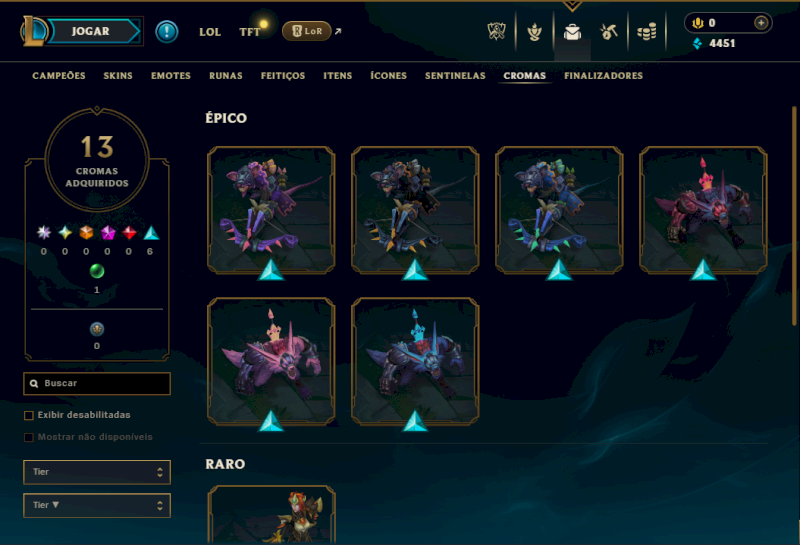
Task: Click the green orb chroma tier icon
Action: tap(97, 271)
